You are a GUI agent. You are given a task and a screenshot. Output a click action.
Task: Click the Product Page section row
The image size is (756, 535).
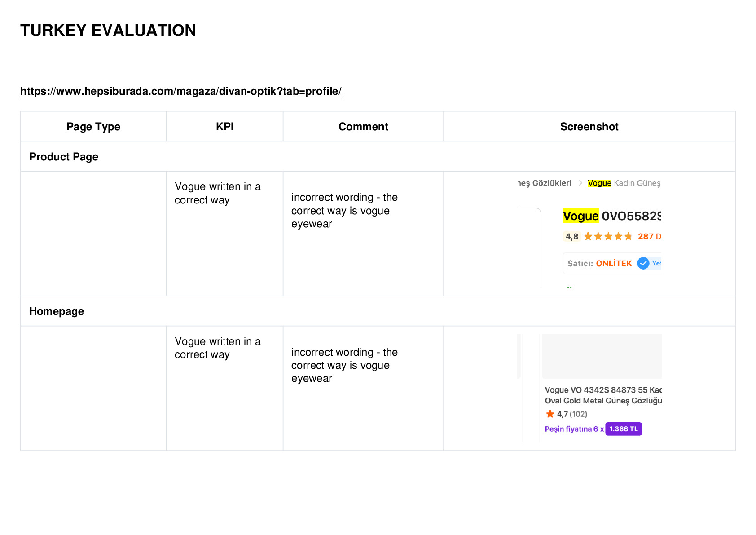[378, 156]
